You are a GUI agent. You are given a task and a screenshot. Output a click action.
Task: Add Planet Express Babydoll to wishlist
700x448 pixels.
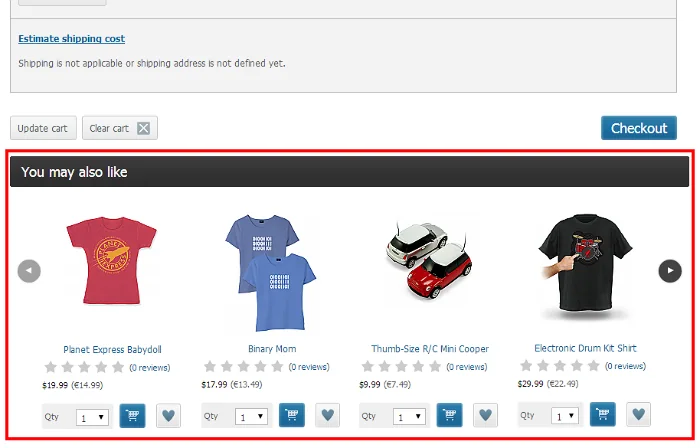[x=168, y=416]
